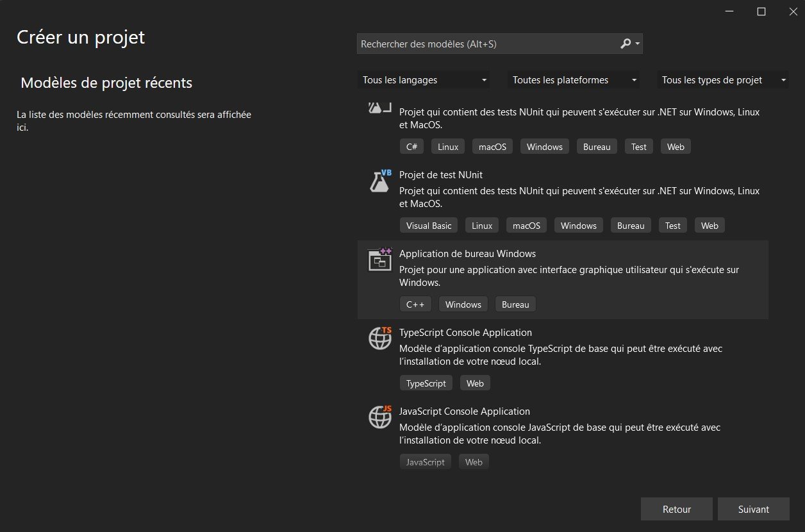Viewport: 805px width, 532px height.
Task: Choose JavaScript Console Application title
Action: (465, 411)
